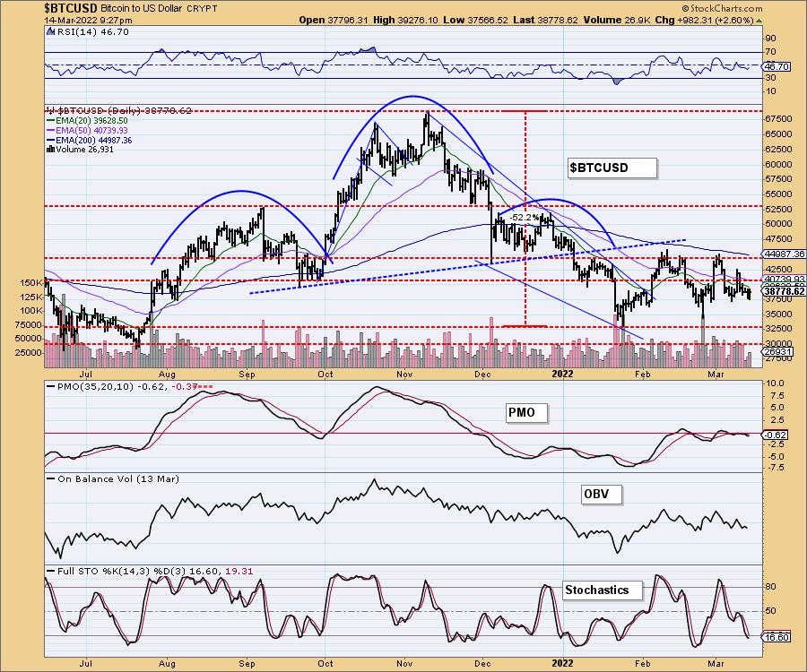Click the -0.62 PMO axis value tag
The width and height of the screenshot is (807, 672).
coord(775,435)
